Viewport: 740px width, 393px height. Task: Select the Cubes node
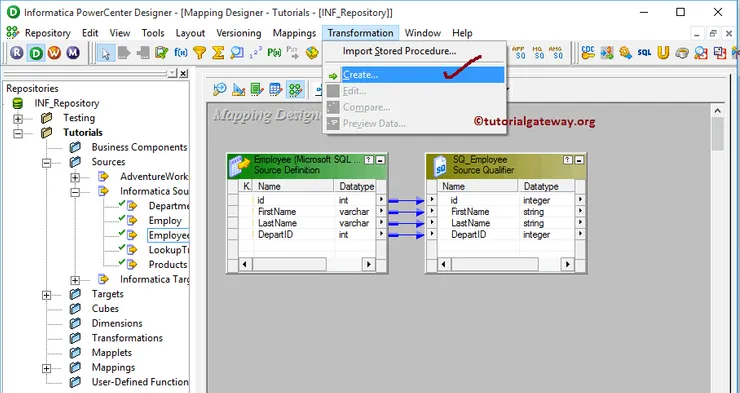(x=105, y=309)
